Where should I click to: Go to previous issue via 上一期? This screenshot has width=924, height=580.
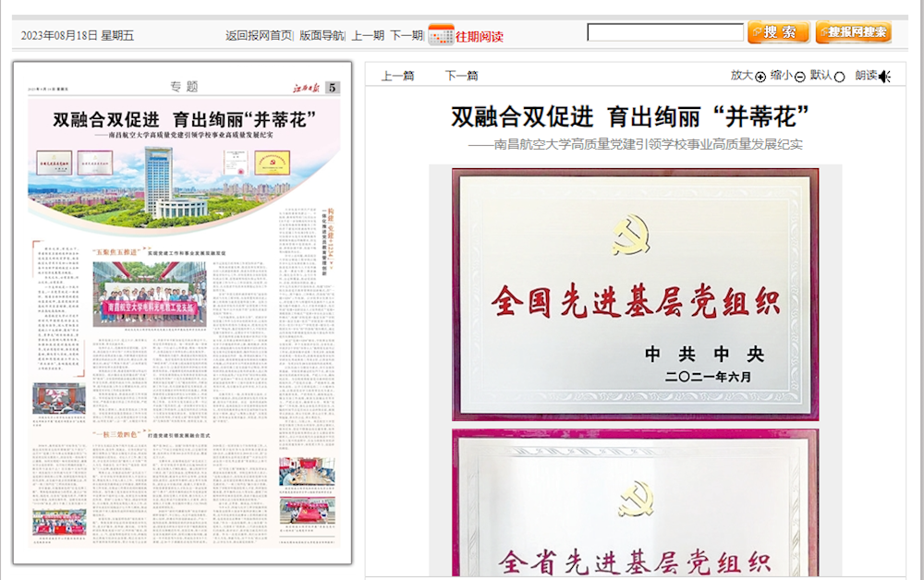click(x=368, y=36)
